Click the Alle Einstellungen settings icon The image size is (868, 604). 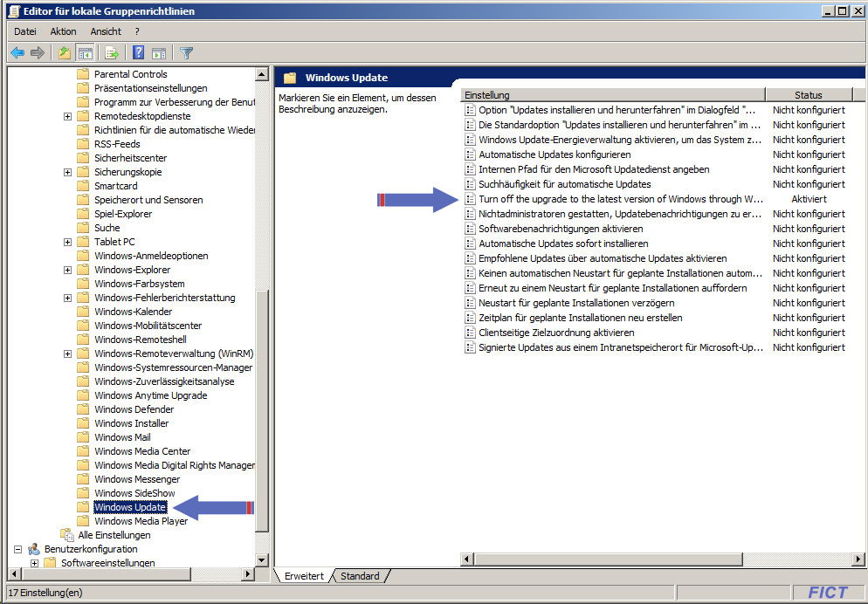(x=67, y=535)
